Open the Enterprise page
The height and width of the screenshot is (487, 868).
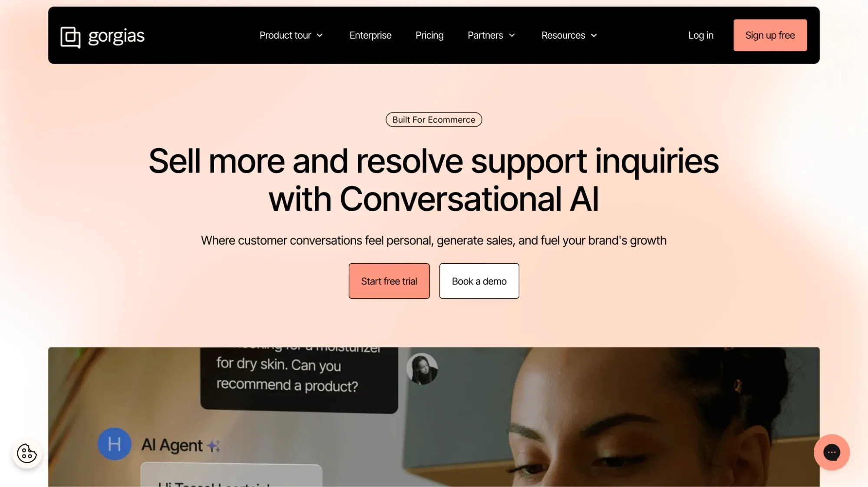370,35
